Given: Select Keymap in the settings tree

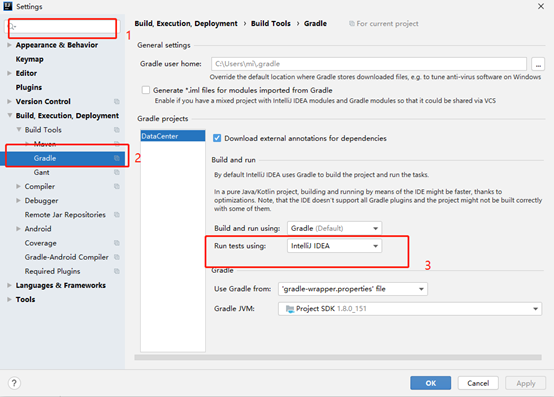Looking at the screenshot, I should (x=30, y=59).
